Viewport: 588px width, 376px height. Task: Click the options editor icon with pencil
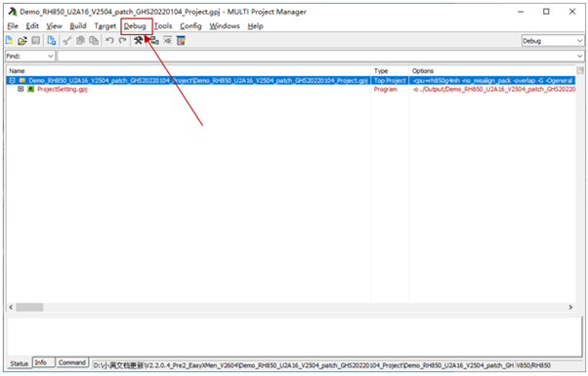pyautogui.click(x=181, y=40)
